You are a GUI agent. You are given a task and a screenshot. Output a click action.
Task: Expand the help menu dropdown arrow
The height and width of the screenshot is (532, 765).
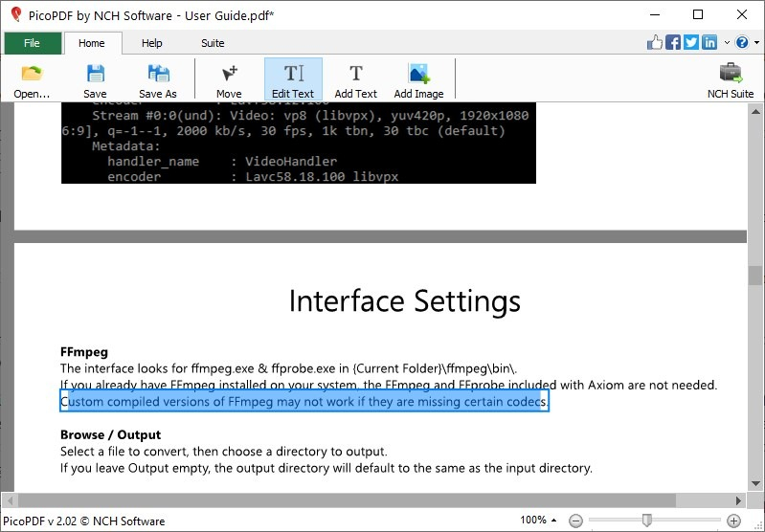(756, 43)
